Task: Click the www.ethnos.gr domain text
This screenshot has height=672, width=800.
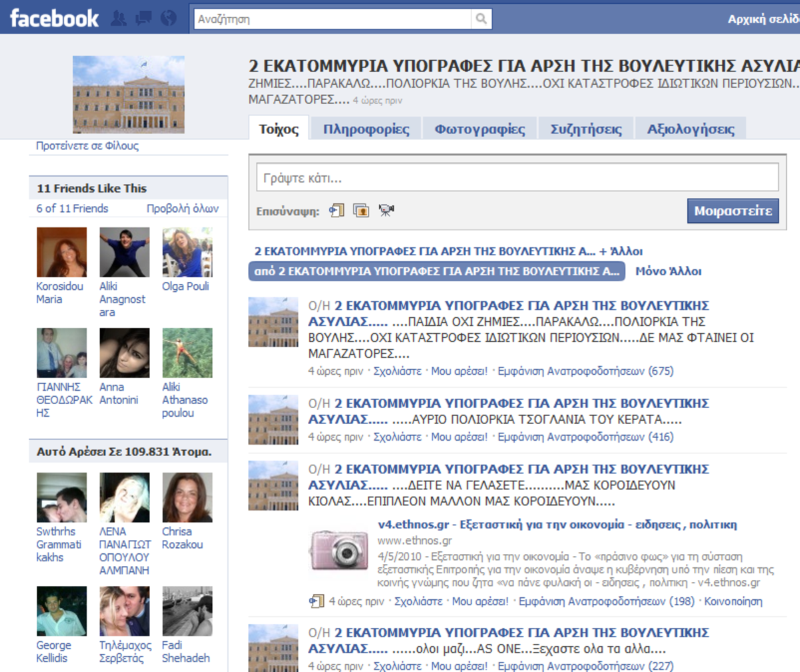Action: pyautogui.click(x=415, y=540)
